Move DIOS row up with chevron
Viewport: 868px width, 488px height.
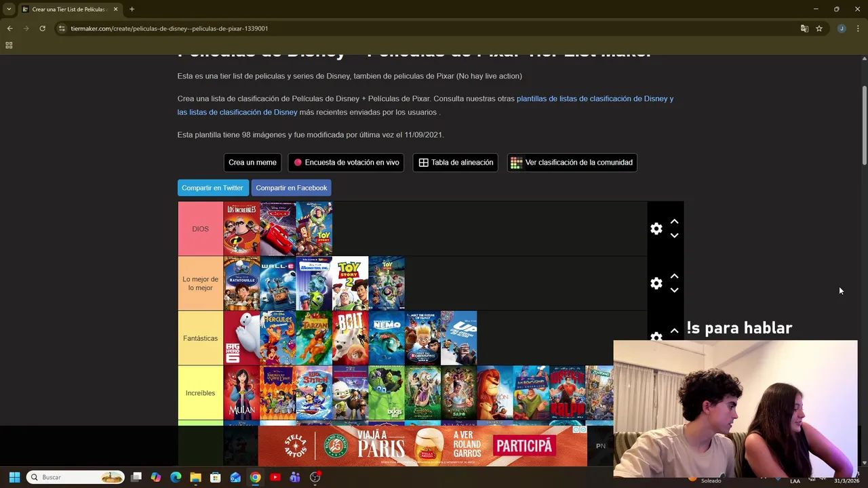[674, 222]
